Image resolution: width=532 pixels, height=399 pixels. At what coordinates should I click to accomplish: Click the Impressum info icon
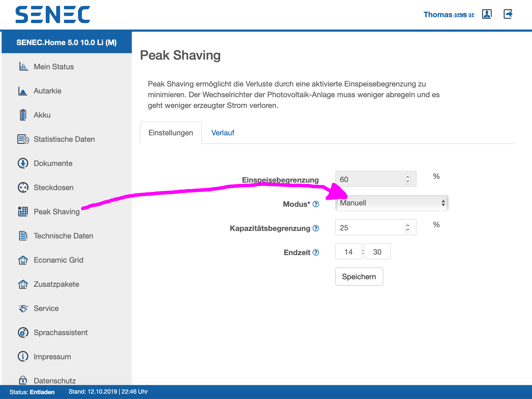(23, 357)
